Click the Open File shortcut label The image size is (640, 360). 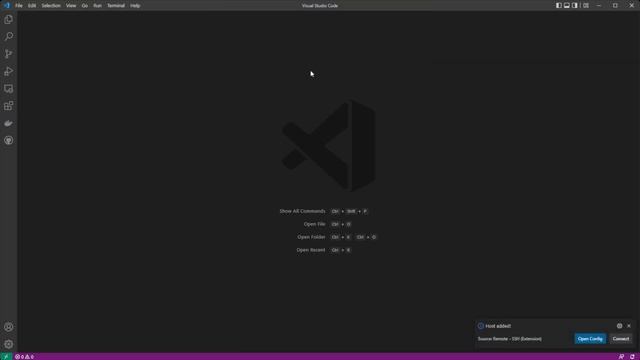314,224
